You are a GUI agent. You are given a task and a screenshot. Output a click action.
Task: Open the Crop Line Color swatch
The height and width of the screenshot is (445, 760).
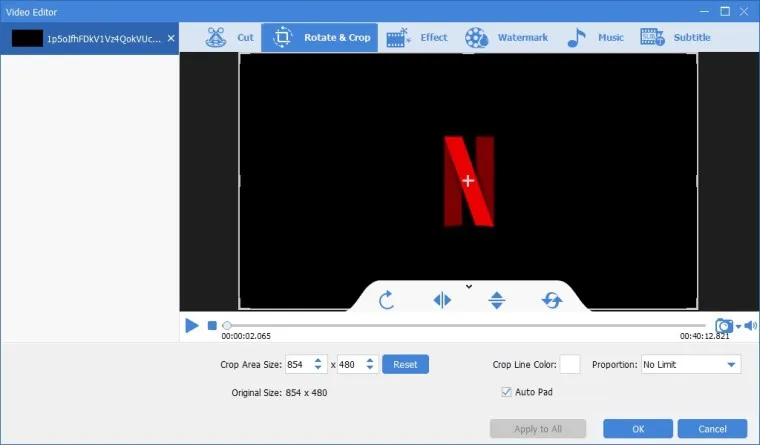click(570, 364)
